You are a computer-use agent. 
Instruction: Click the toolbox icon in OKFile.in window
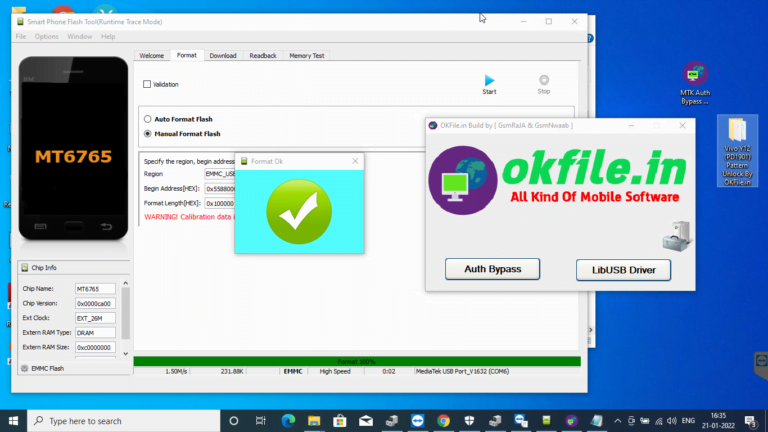coord(677,236)
